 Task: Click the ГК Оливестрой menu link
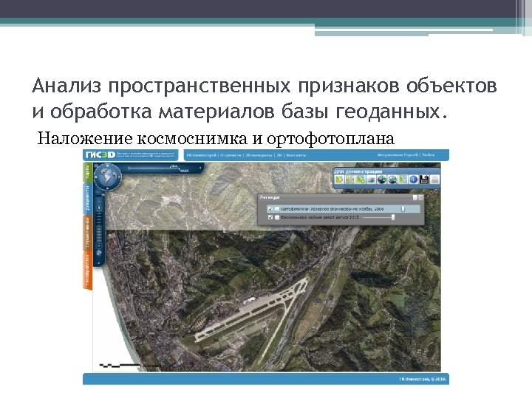point(202,155)
